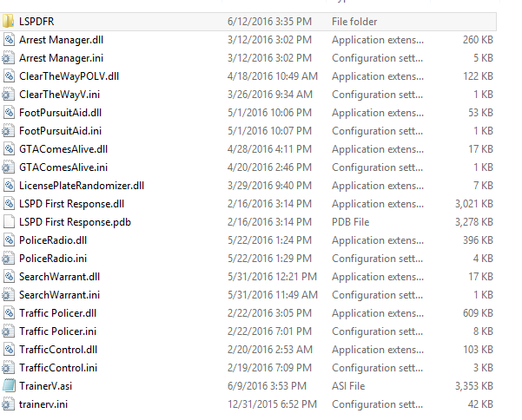This screenshot has height=420, width=522.
Task: Click the GTAComesAlive.dll file icon
Action: 9,149
